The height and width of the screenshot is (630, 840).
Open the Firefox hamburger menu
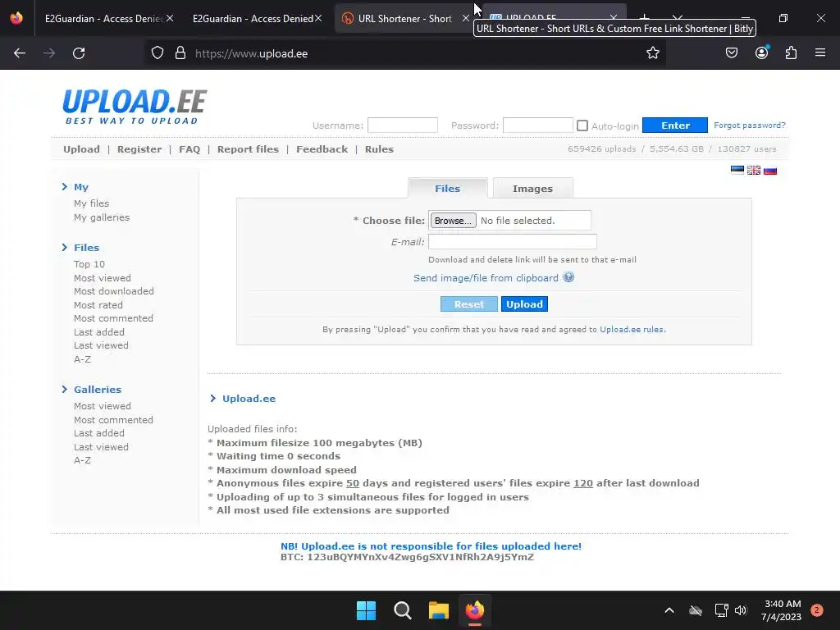(x=820, y=53)
